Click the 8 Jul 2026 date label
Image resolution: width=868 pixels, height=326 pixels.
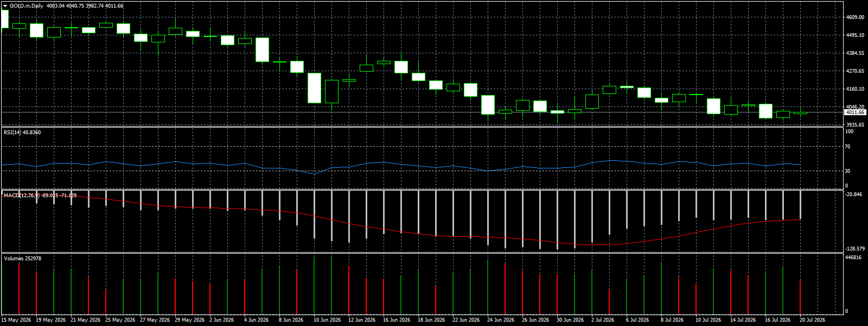click(x=673, y=320)
